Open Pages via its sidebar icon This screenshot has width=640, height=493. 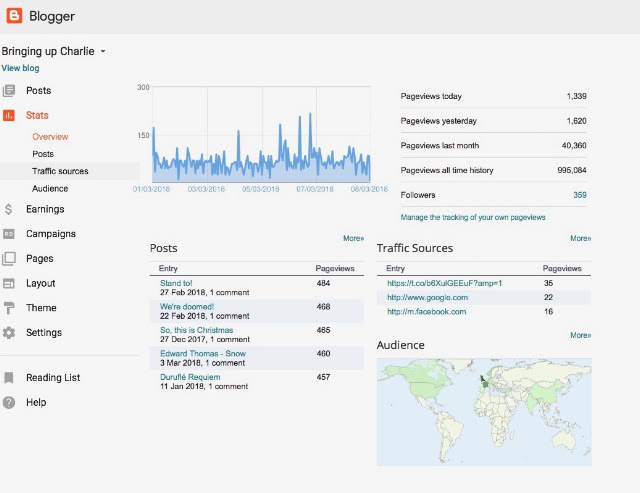click(x=9, y=259)
